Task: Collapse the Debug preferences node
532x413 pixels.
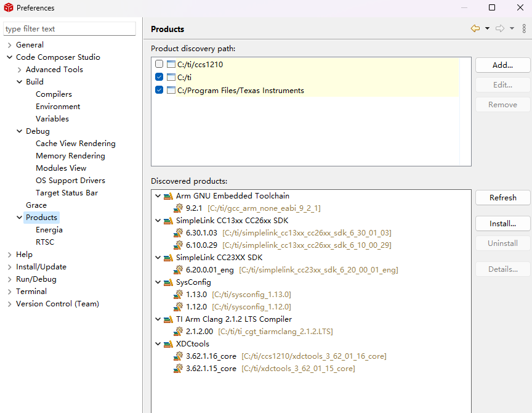Action: click(19, 131)
